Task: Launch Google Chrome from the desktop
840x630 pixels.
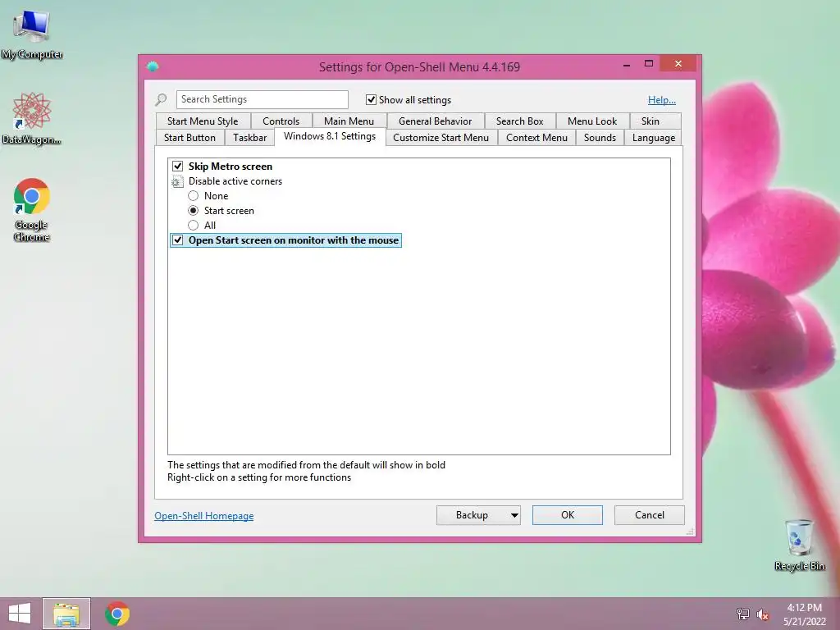Action: [x=32, y=209]
